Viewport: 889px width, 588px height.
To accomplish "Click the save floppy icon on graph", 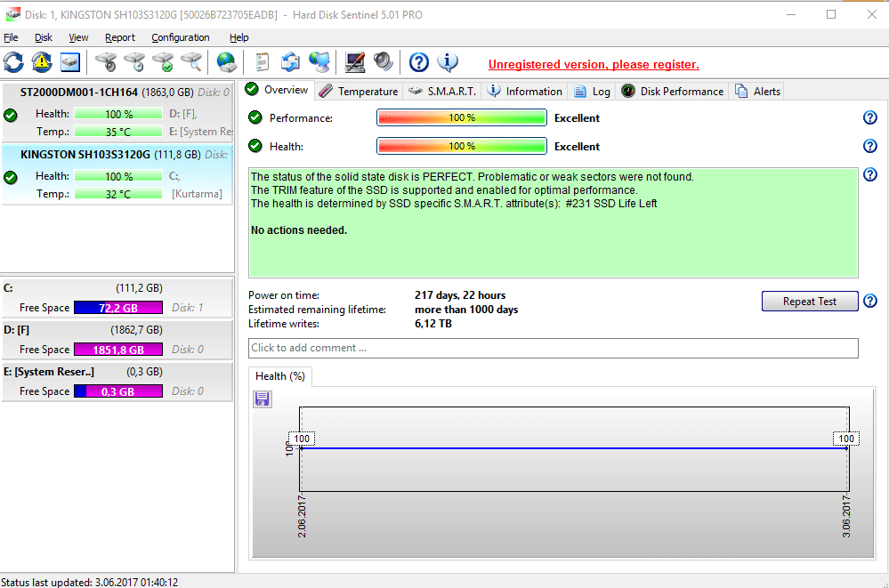I will point(262,399).
